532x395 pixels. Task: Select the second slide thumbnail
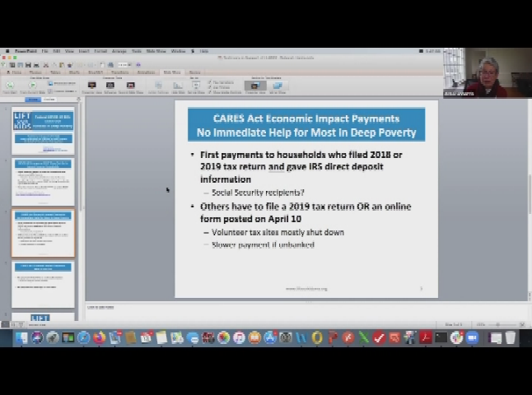click(43, 182)
